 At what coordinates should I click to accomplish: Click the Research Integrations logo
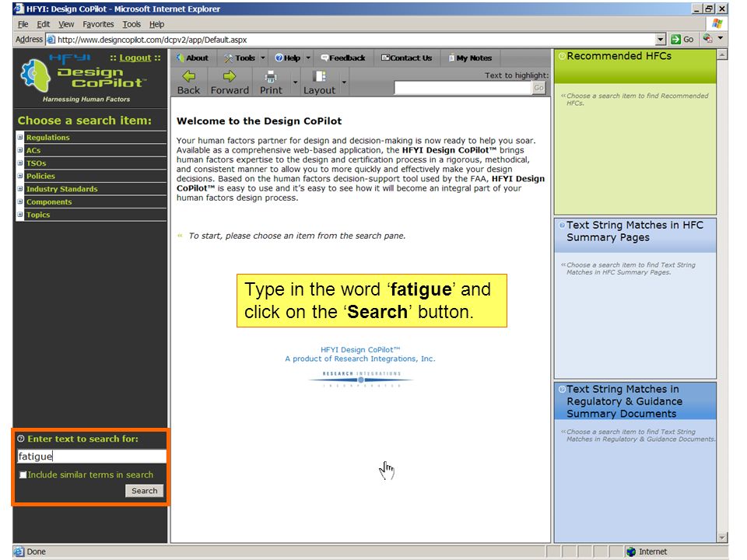(x=360, y=379)
